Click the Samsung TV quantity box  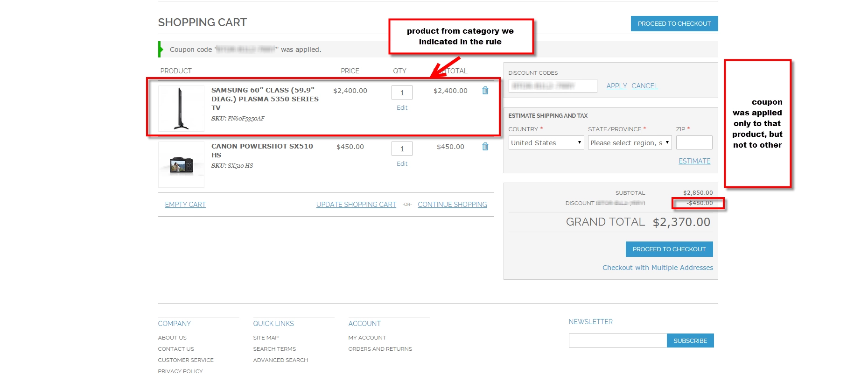[x=402, y=92]
